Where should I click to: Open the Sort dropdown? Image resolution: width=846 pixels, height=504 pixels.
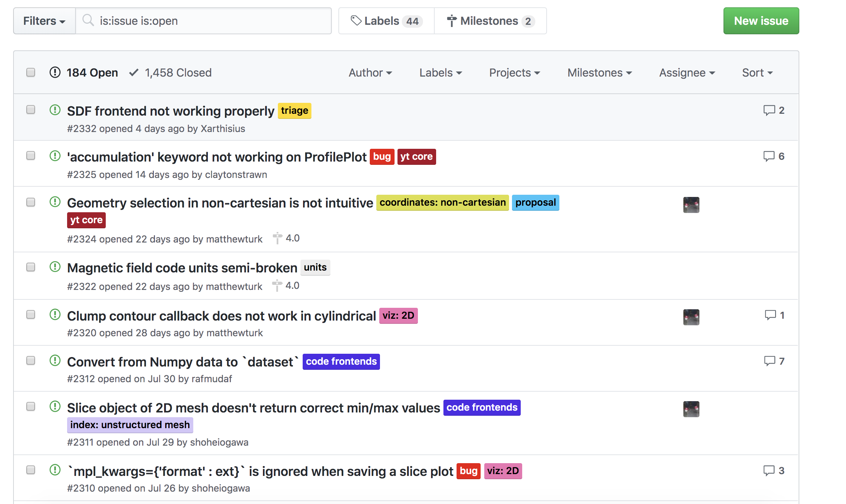coord(757,73)
